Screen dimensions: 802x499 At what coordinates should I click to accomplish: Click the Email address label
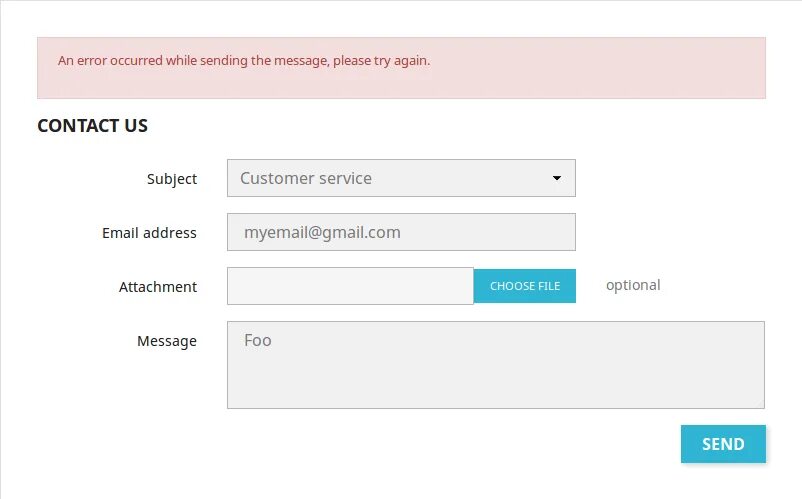tap(149, 233)
